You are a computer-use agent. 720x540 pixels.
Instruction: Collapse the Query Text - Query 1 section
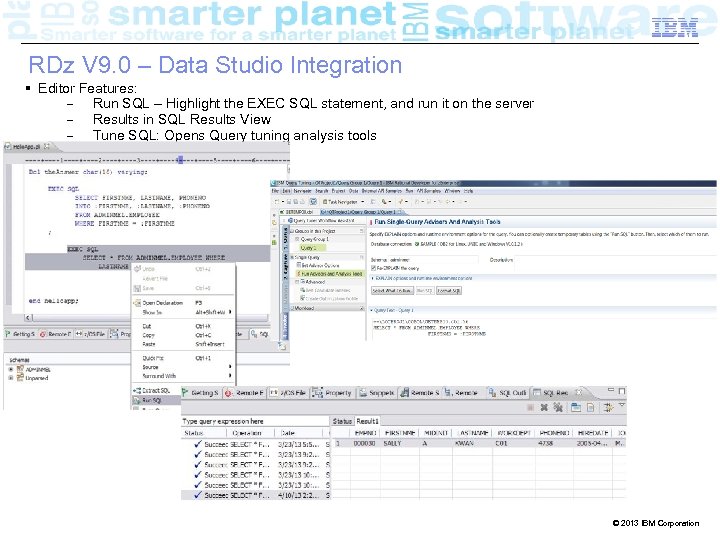click(x=372, y=310)
